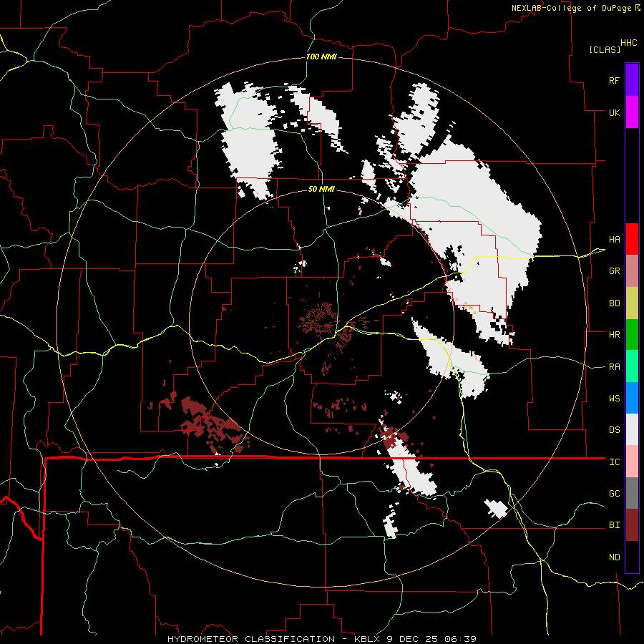Viewport: 644px width, 644px height.
Task: Click the Hydrometeor Classification KBLX caption
Action: [322, 639]
